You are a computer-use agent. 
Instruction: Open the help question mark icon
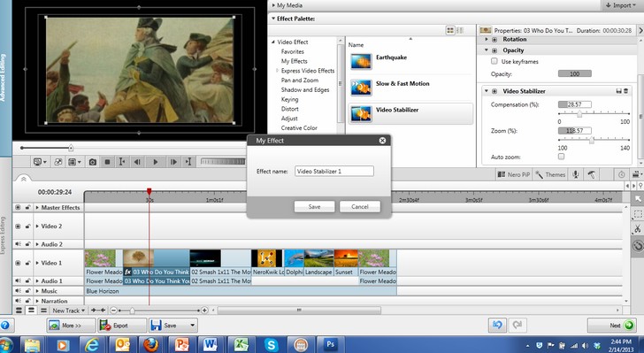click(x=5, y=326)
